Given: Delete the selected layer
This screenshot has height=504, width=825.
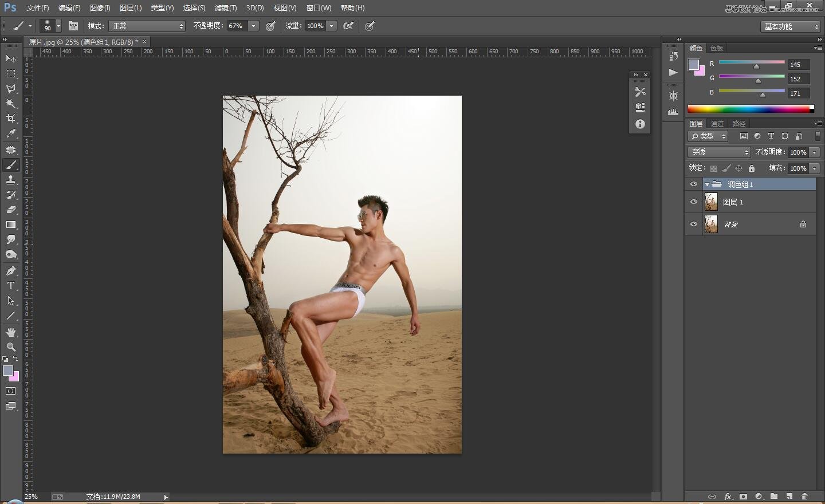Looking at the screenshot, I should (x=804, y=497).
